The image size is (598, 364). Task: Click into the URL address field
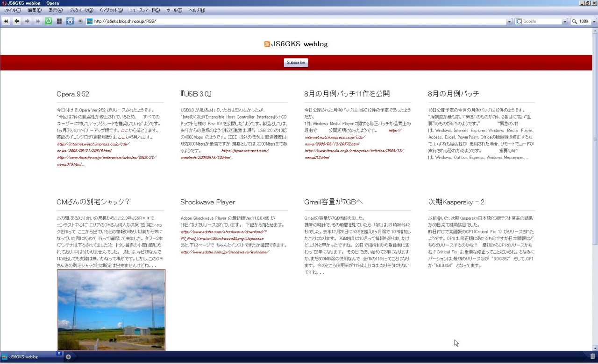tap(299, 21)
